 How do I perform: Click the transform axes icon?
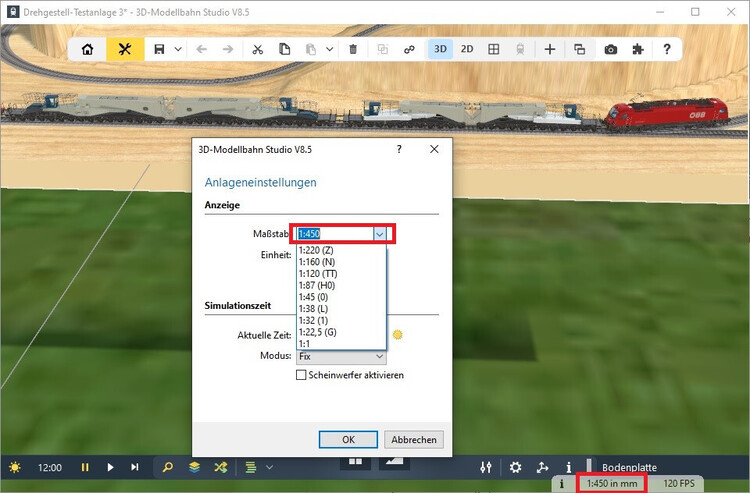pos(542,467)
